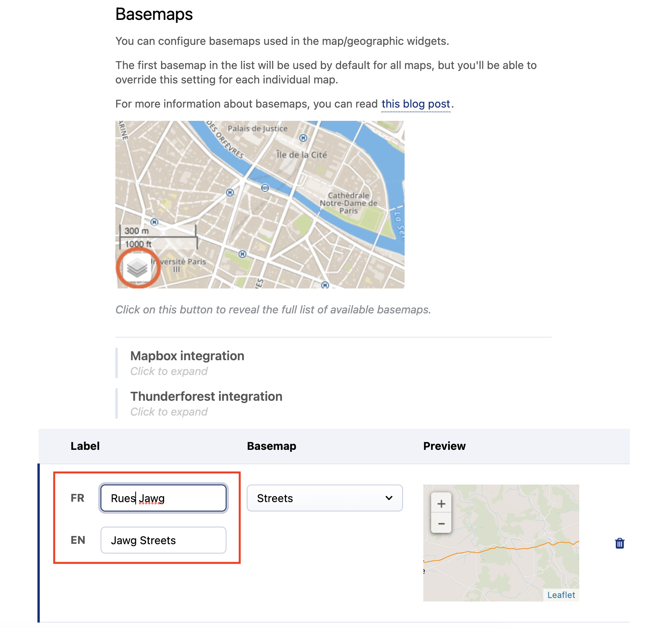Zoom out on the preview map
Screen dimensions: 672x628
point(441,524)
